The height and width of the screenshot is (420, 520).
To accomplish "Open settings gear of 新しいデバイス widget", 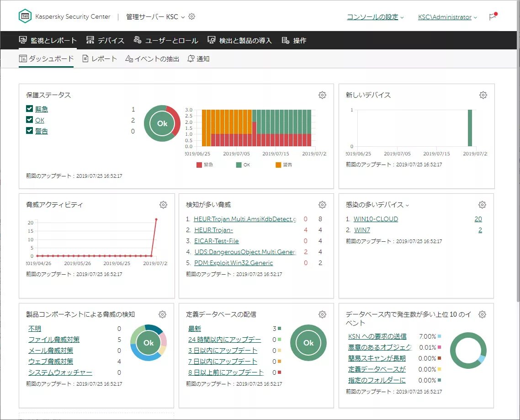I will 483,95.
